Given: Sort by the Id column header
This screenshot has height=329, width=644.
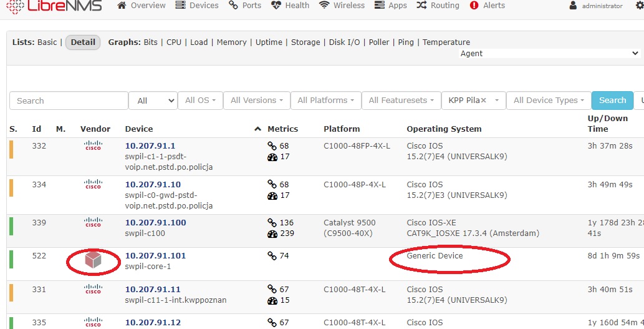Looking at the screenshot, I should point(37,129).
